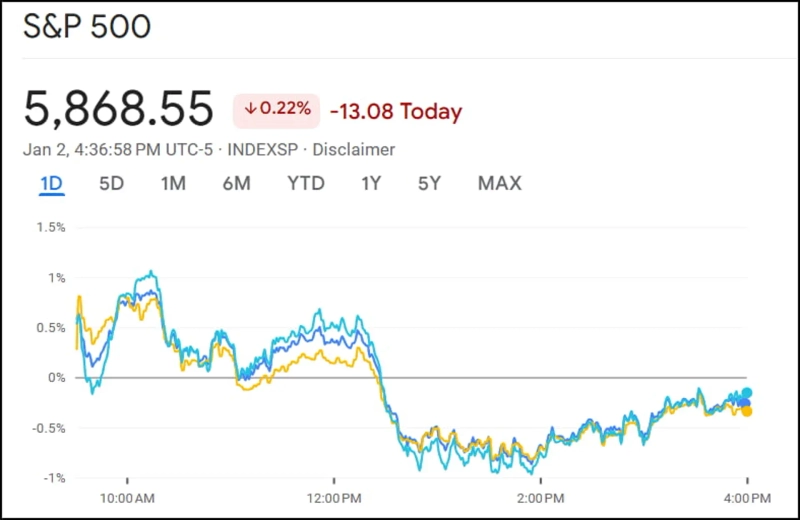The width and height of the screenshot is (800, 520).
Task: Click the INDEXSP exchange label
Action: point(265,150)
